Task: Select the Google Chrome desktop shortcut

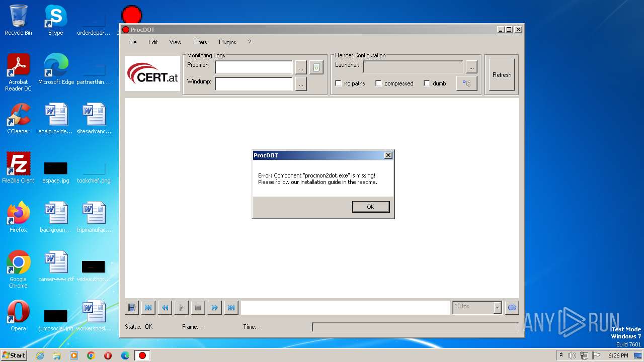Action: tap(18, 269)
